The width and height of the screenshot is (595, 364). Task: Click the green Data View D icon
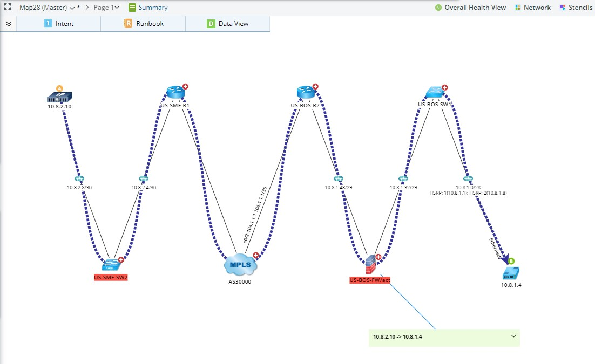[x=211, y=24]
